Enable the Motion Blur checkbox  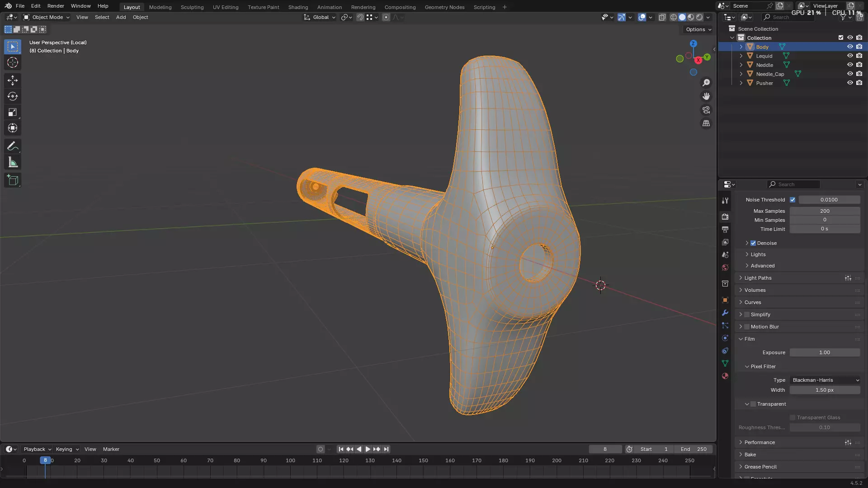(747, 327)
